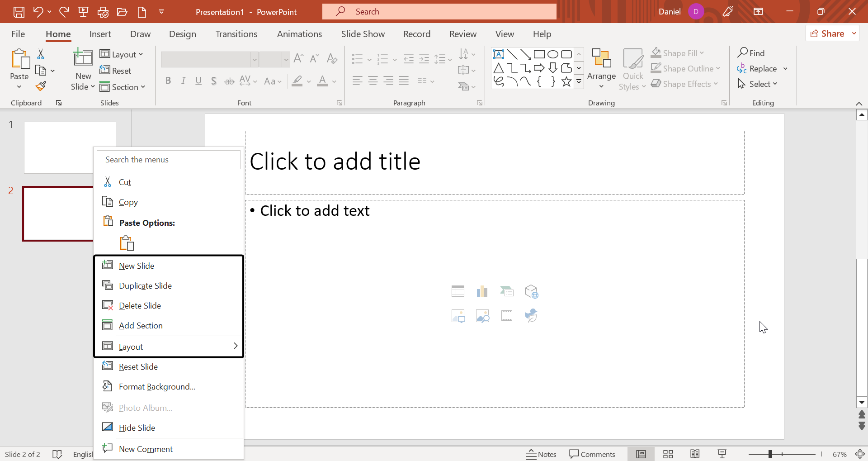The width and height of the screenshot is (868, 461).
Task: Insert a 3D model via the placeholder icon
Action: tap(532, 291)
